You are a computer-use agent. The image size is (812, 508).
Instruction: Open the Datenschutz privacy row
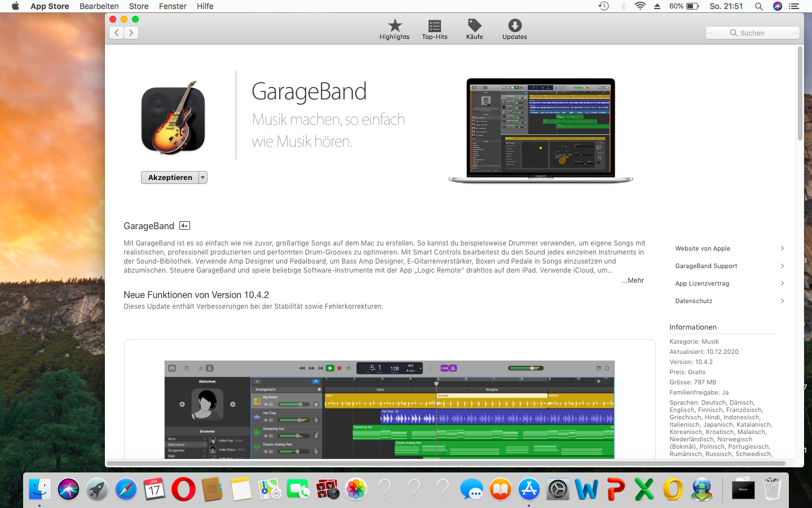(729, 301)
